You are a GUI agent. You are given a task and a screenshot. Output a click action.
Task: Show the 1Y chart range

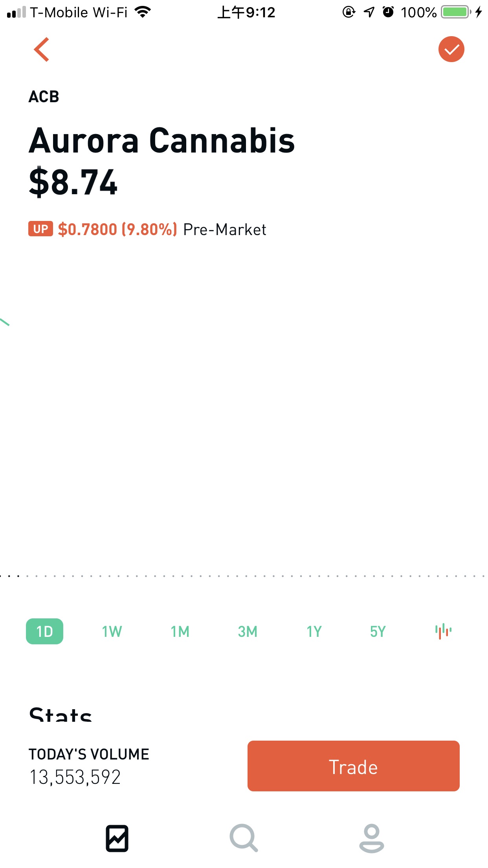pos(314,631)
